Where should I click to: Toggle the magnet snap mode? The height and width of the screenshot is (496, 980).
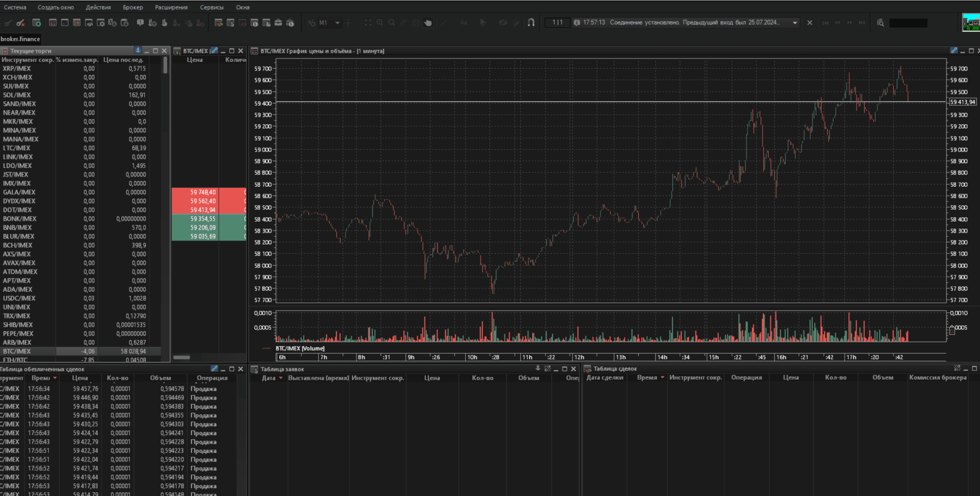click(531, 23)
